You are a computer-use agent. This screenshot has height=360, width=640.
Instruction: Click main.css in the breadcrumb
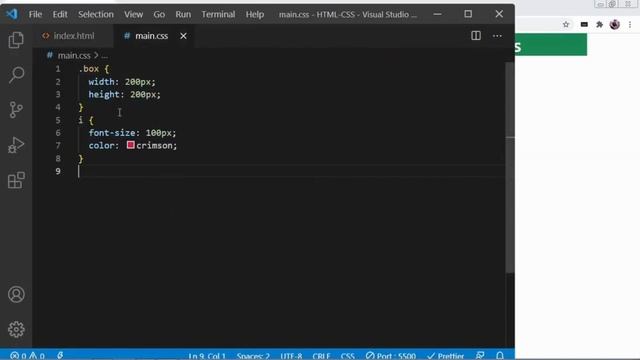[74, 55]
